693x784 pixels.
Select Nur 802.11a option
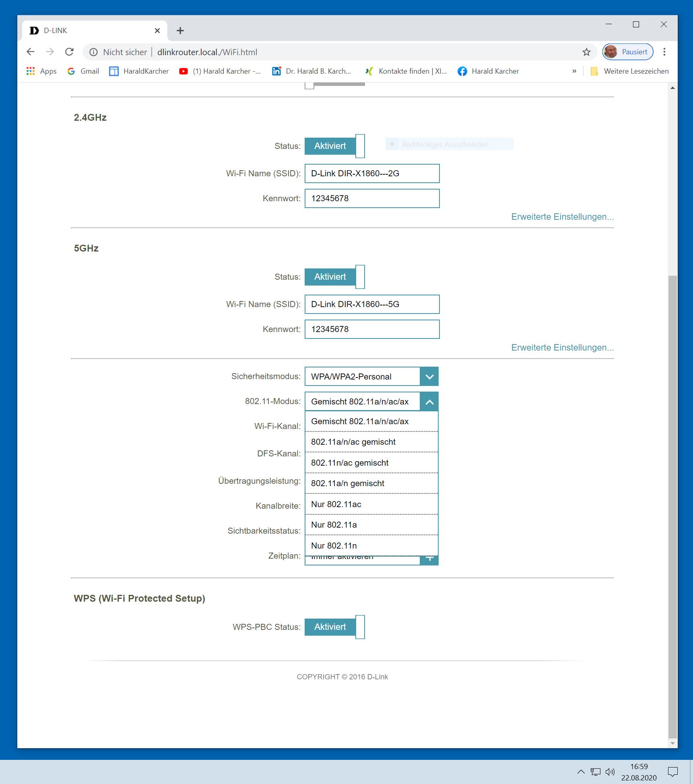[x=371, y=525]
